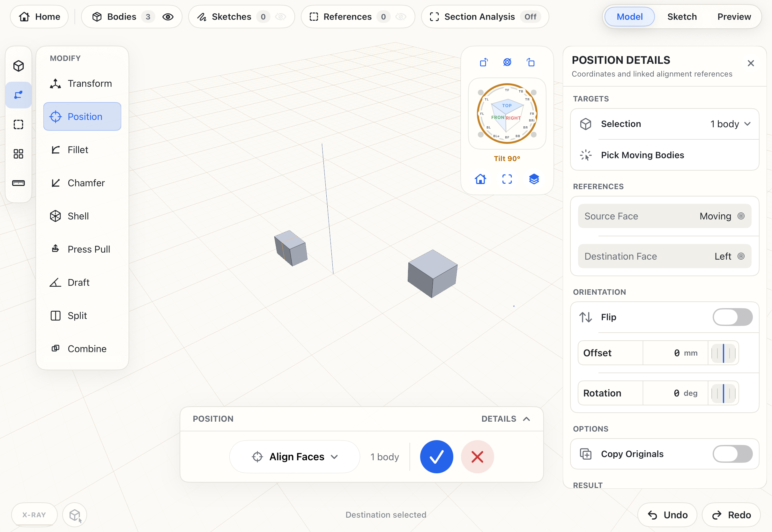Open the blue layers stack icon

point(534,179)
